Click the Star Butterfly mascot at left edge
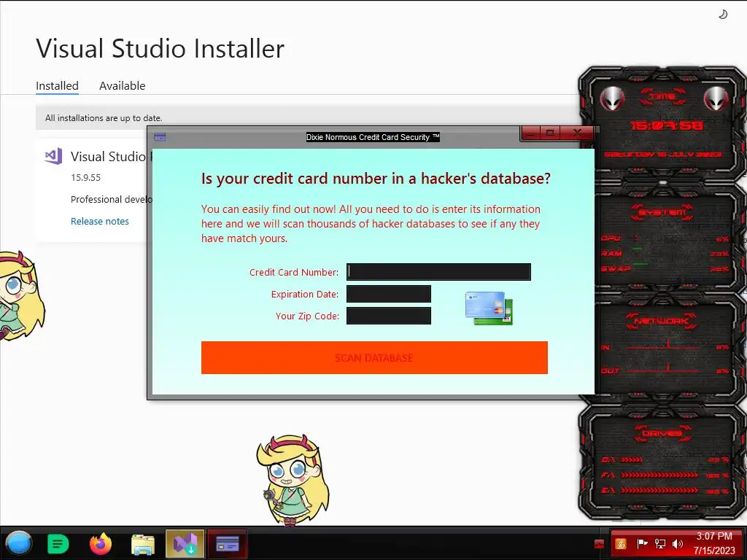This screenshot has height=560, width=747. point(21,296)
